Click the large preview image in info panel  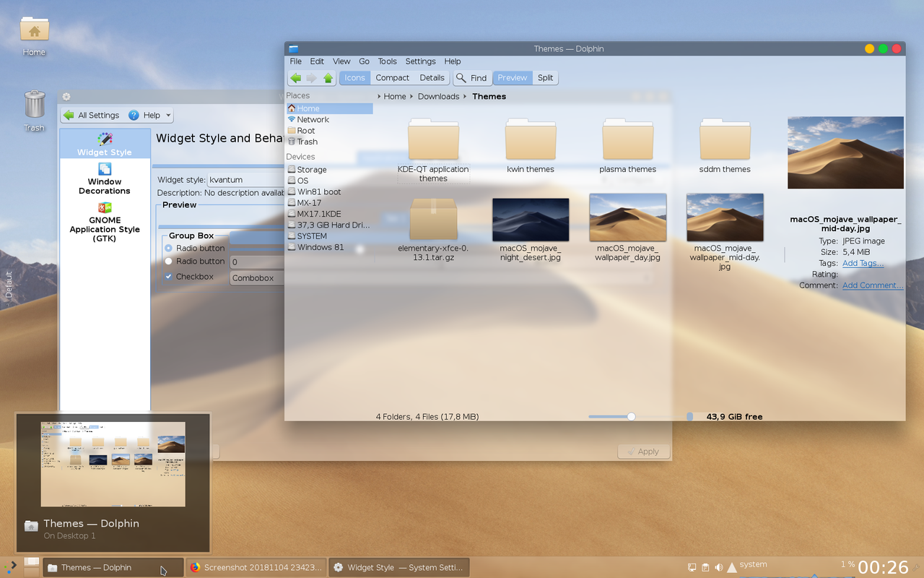pyautogui.click(x=845, y=152)
